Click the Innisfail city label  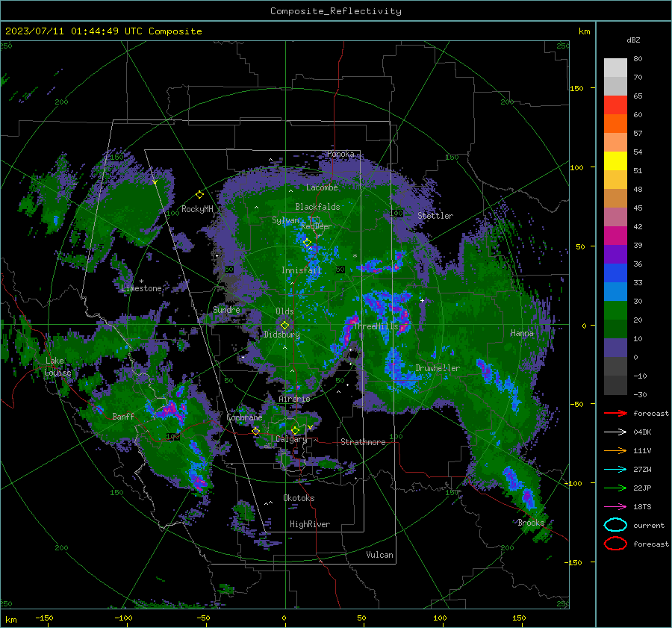[x=301, y=270]
